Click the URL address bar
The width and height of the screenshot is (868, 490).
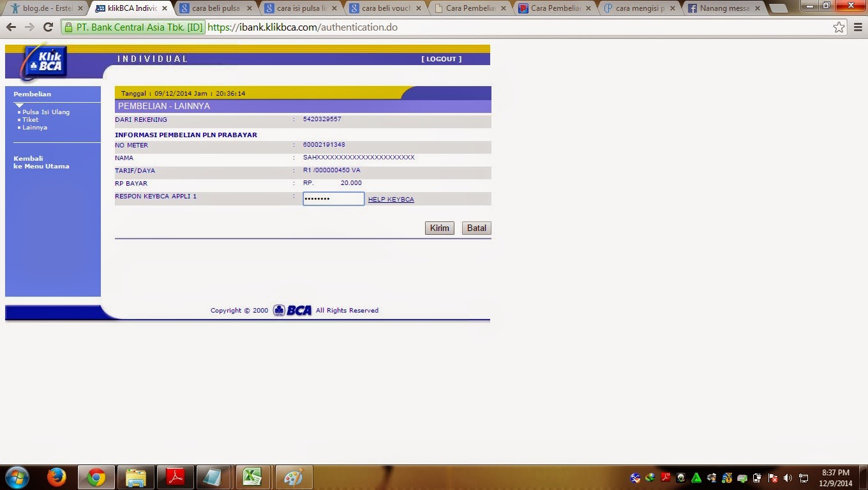pyautogui.click(x=453, y=27)
